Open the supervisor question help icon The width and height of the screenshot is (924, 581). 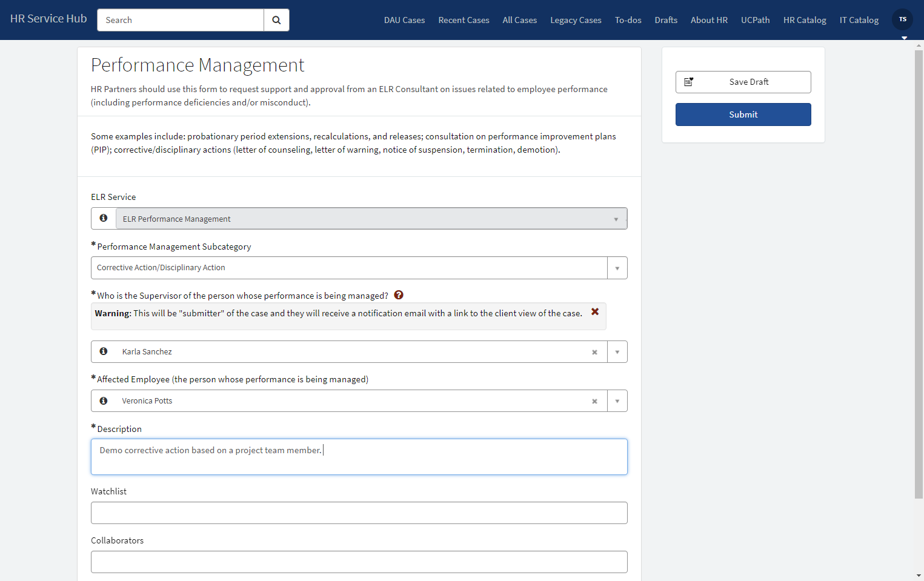(399, 295)
